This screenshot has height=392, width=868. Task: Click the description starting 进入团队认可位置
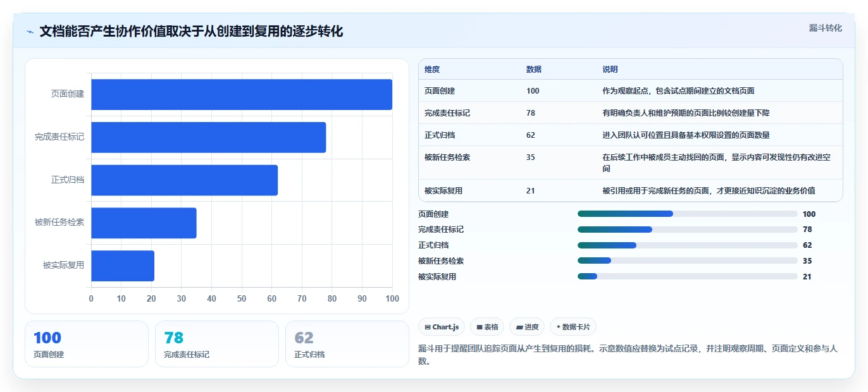pos(686,135)
